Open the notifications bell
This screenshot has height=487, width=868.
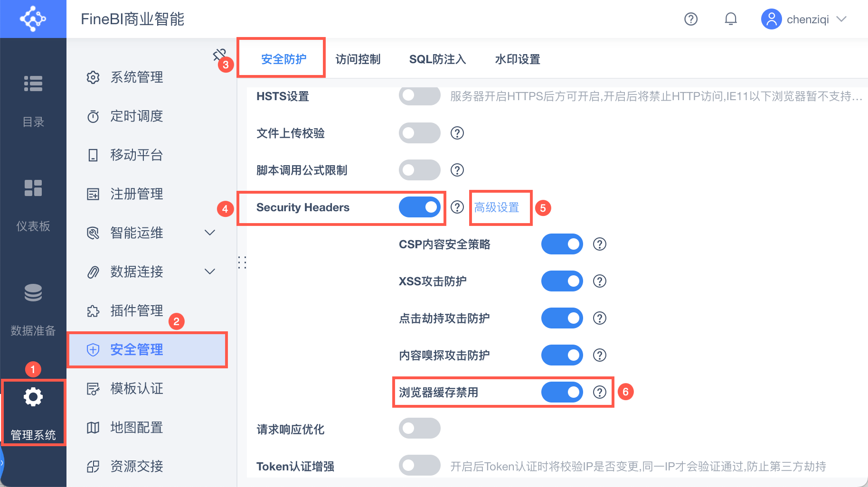731,19
